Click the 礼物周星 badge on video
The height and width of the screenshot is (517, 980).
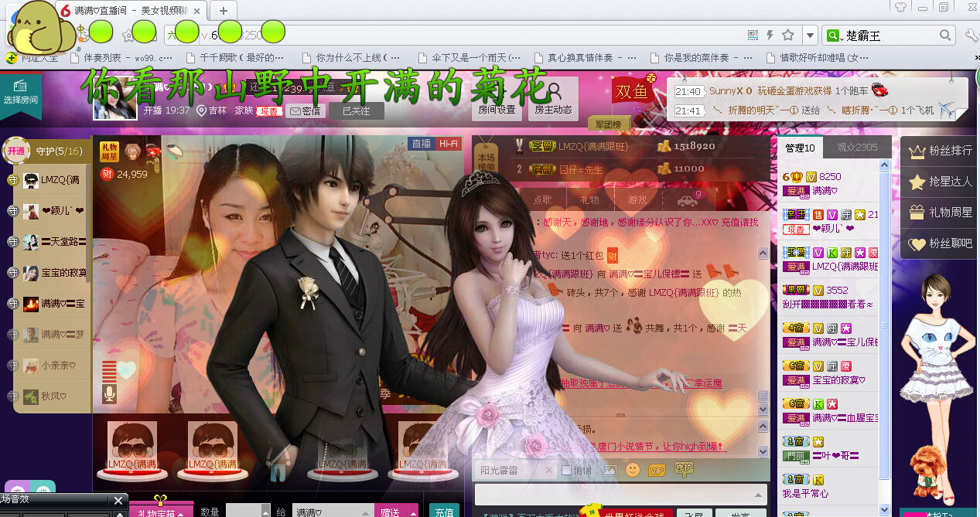point(109,151)
